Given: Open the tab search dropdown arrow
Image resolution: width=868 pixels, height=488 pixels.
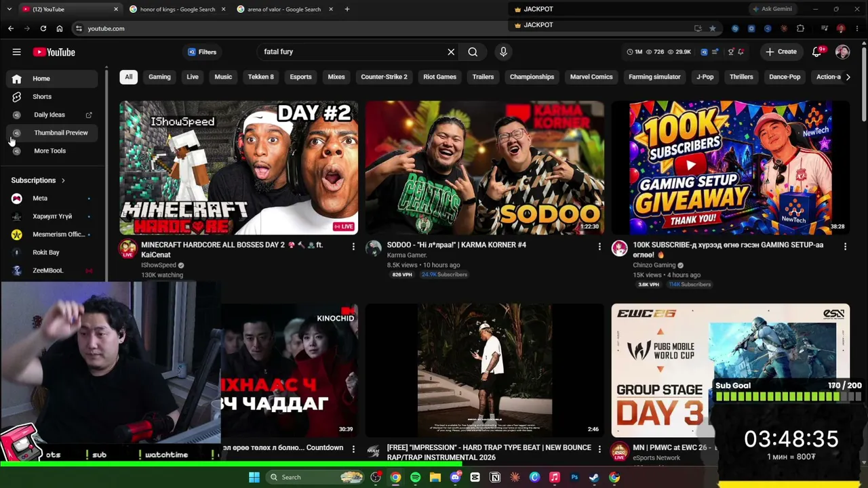Looking at the screenshot, I should pos(9,9).
